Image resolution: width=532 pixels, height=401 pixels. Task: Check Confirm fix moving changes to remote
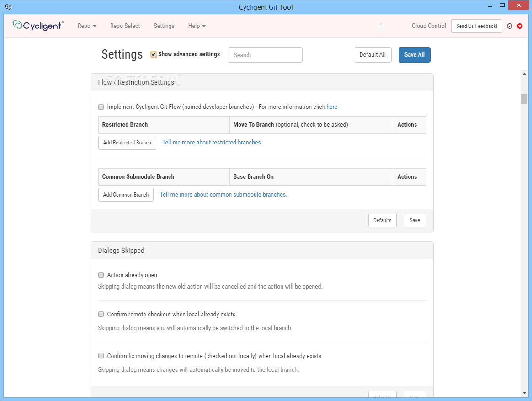click(x=101, y=356)
